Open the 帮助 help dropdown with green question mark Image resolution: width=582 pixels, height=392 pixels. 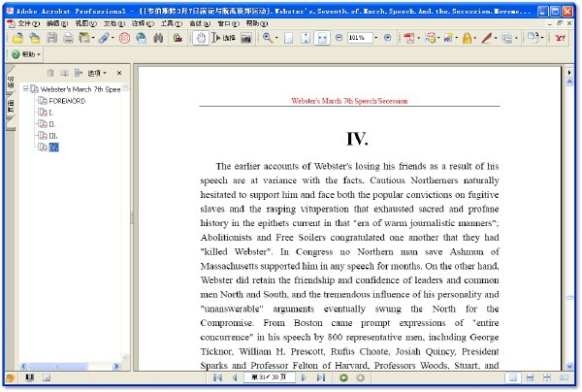click(x=26, y=54)
